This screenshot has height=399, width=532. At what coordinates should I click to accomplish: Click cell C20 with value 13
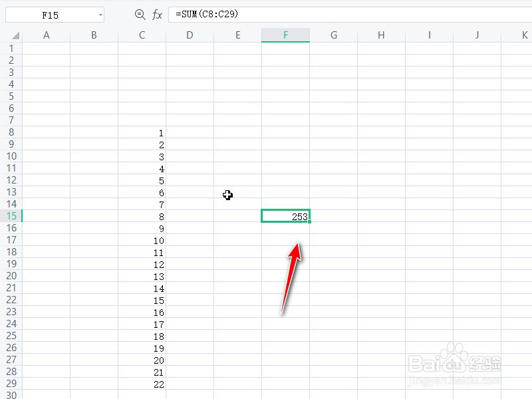coord(142,276)
